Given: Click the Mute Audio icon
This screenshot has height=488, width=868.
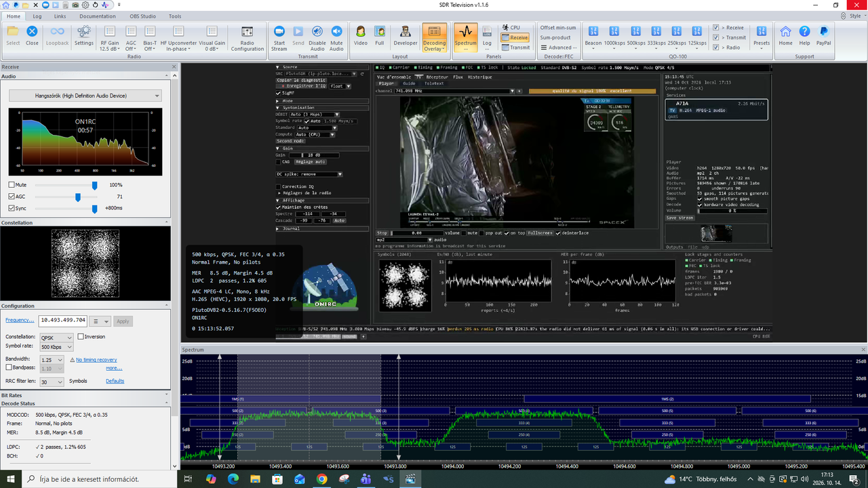Looking at the screenshot, I should click(x=336, y=38).
